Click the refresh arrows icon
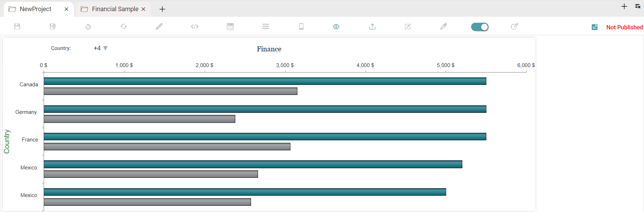The height and width of the screenshot is (212, 644). [x=124, y=27]
